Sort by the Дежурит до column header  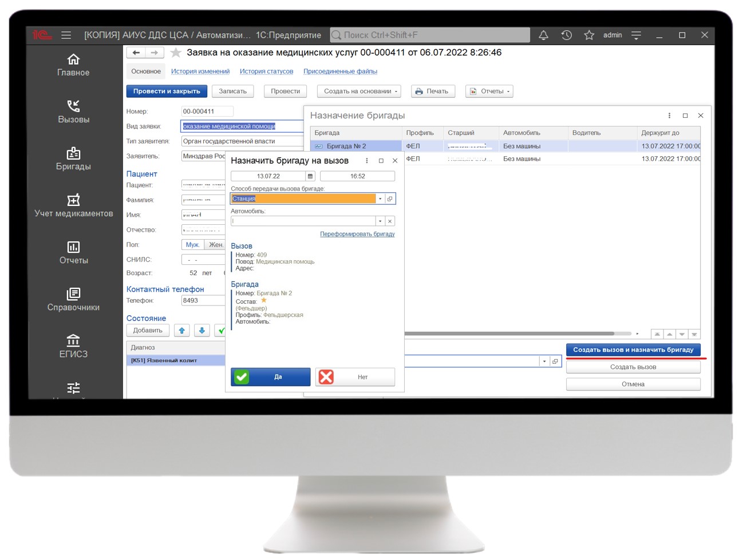point(669,133)
